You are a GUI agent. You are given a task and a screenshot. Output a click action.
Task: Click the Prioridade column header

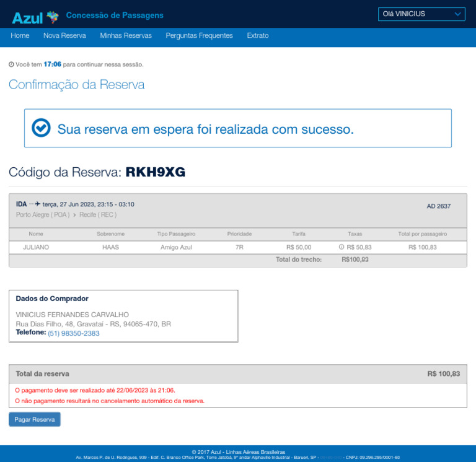239,234
